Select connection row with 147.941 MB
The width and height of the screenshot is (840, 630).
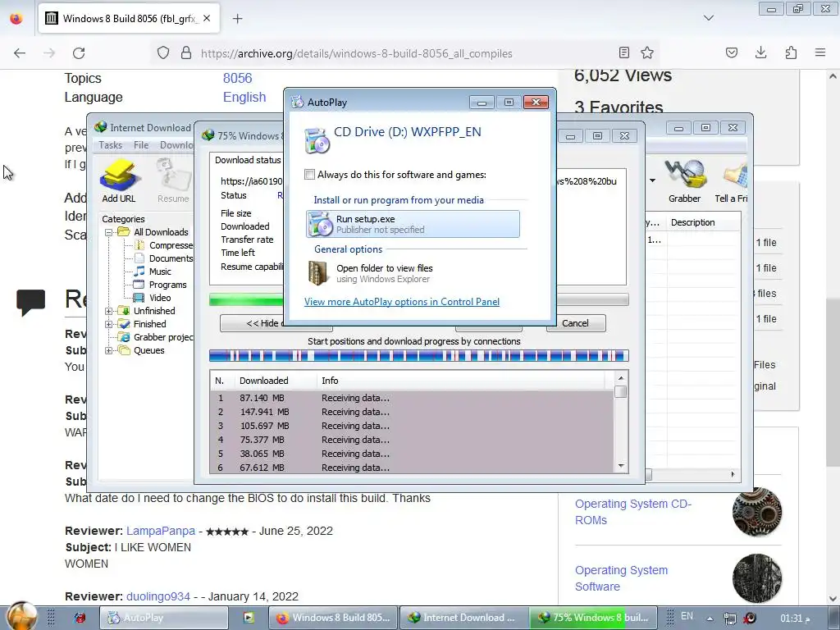[412, 412]
